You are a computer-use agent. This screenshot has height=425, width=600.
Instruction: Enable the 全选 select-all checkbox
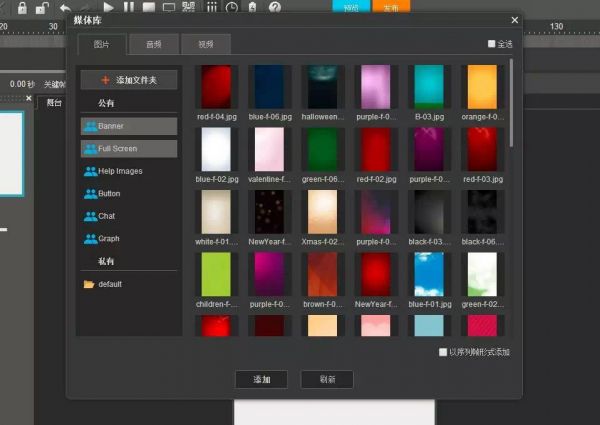tap(491, 44)
